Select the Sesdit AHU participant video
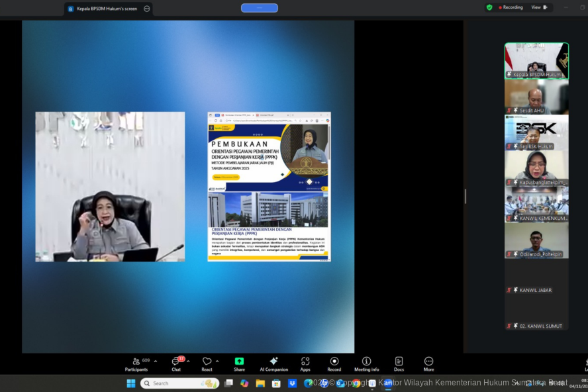This screenshot has width=588, height=392. tap(536, 97)
